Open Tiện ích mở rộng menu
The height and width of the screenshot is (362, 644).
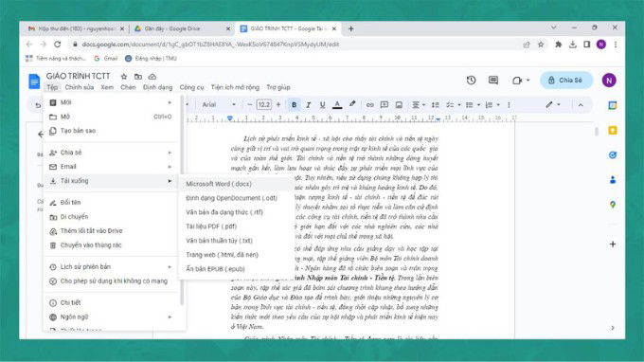pos(235,87)
